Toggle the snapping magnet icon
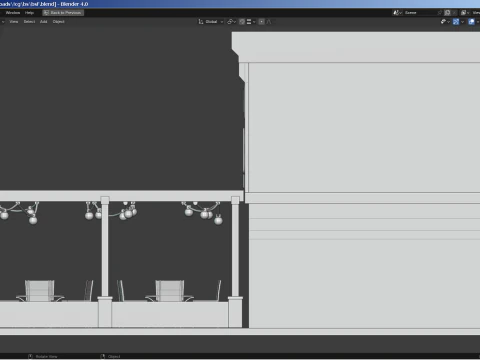The height and width of the screenshot is (360, 480). (x=242, y=22)
